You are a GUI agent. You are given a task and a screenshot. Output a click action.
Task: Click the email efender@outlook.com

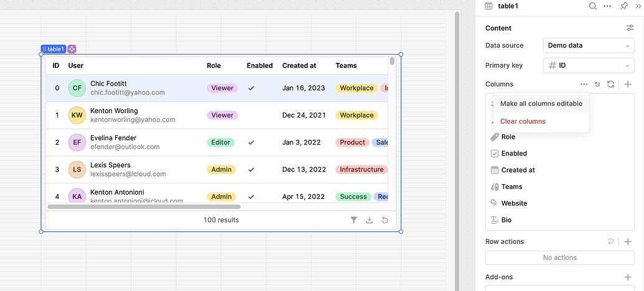pyautogui.click(x=125, y=147)
